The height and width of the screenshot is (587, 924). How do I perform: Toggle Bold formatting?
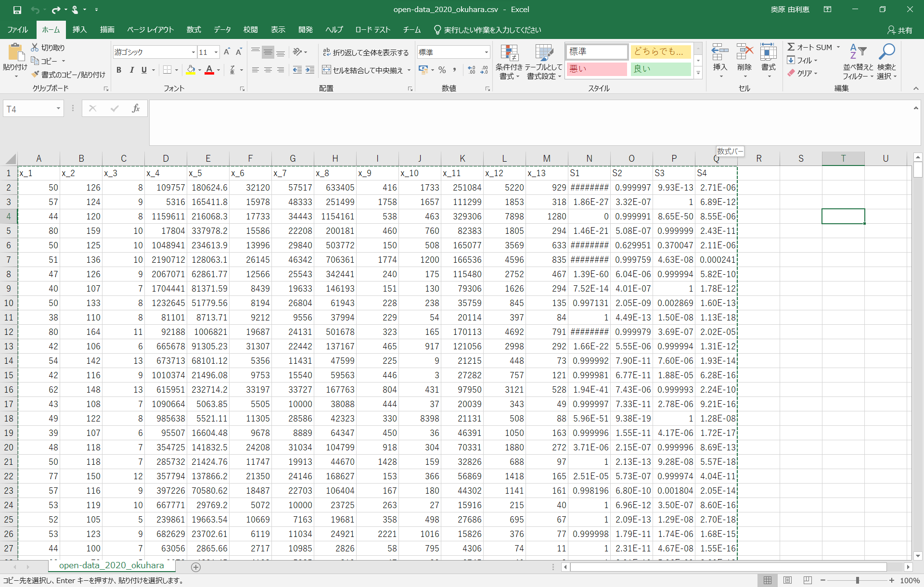coord(119,70)
